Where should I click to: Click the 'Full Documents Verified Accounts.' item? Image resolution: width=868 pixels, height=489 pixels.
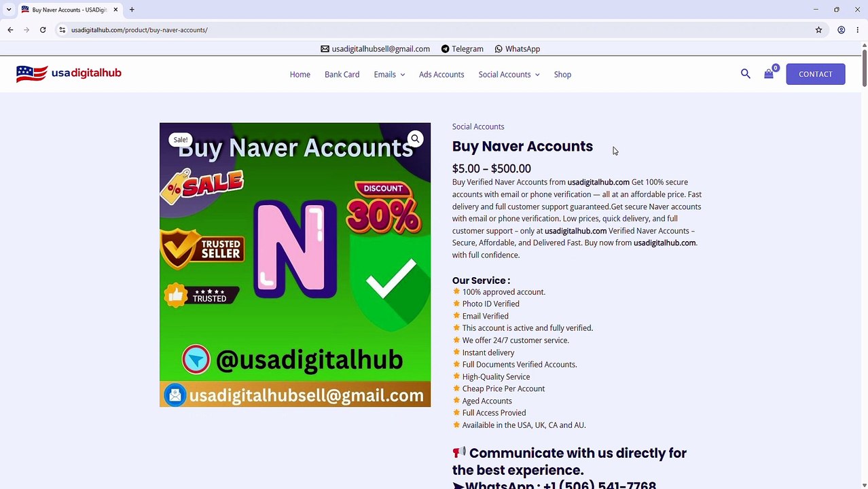pyautogui.click(x=520, y=365)
